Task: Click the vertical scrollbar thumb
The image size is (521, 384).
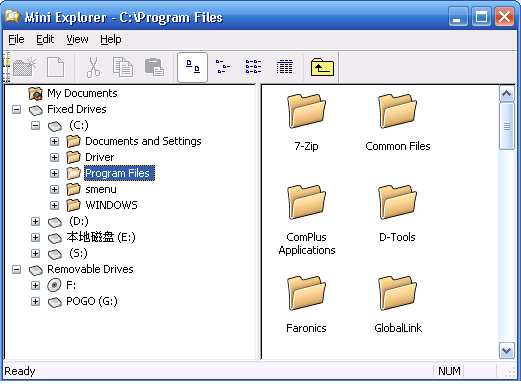Action: pos(507,126)
